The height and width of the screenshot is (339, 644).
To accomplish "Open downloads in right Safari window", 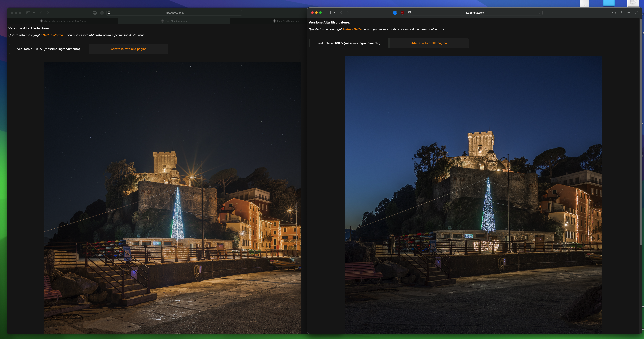I will point(614,13).
